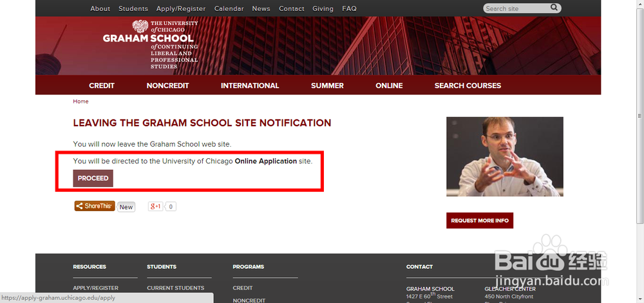This screenshot has height=303, width=644.
Task: Click the bold Online Application text
Action: [266, 161]
